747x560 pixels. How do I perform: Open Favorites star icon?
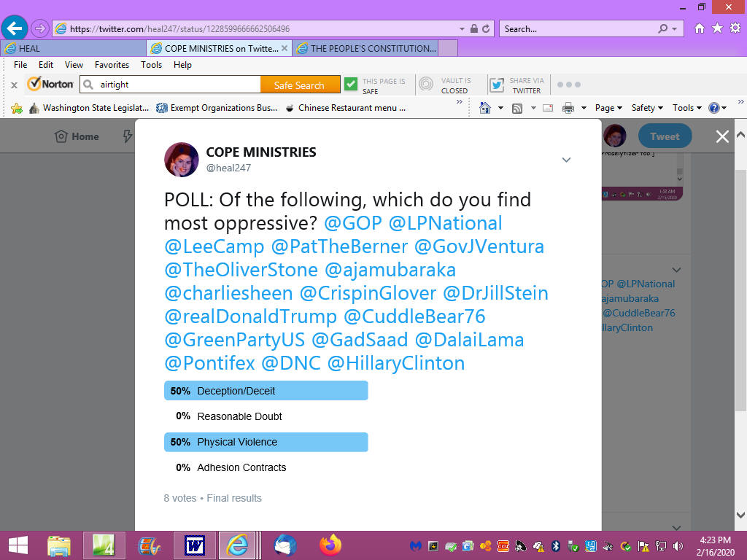point(717,28)
